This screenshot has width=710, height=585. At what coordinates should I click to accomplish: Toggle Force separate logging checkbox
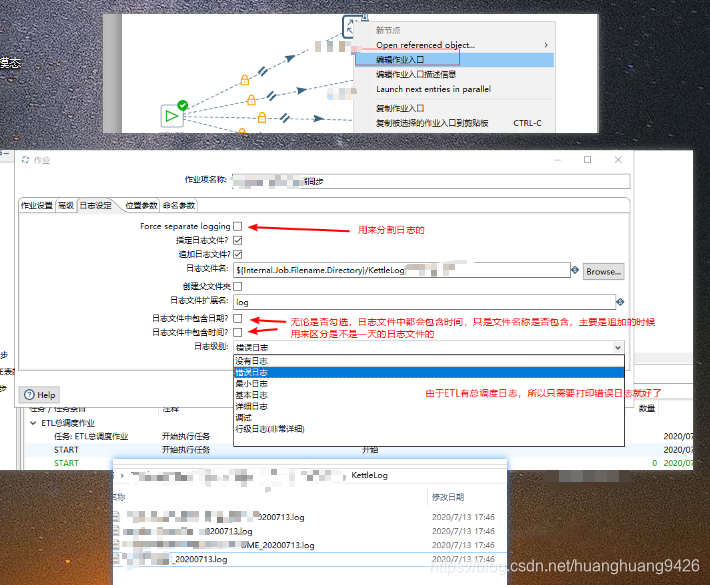238,226
